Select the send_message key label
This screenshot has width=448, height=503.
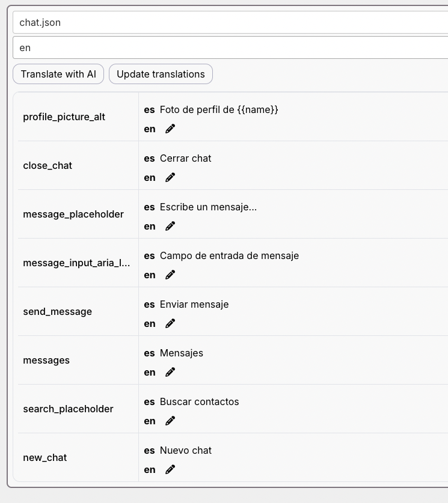point(58,312)
